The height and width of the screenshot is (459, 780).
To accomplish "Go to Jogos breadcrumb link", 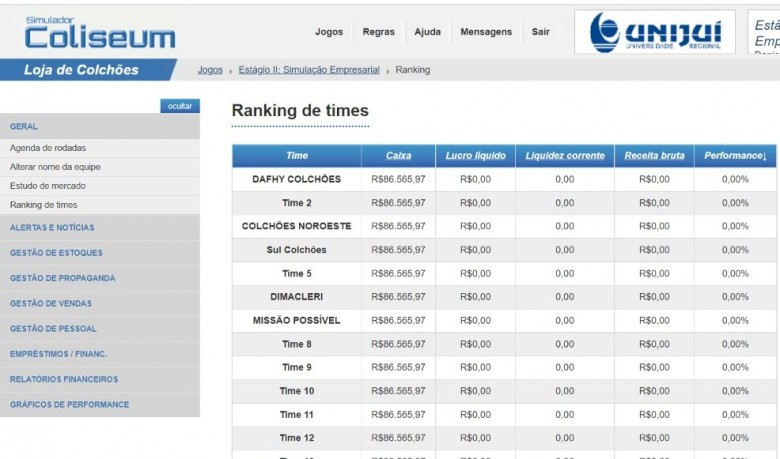I will (210, 70).
